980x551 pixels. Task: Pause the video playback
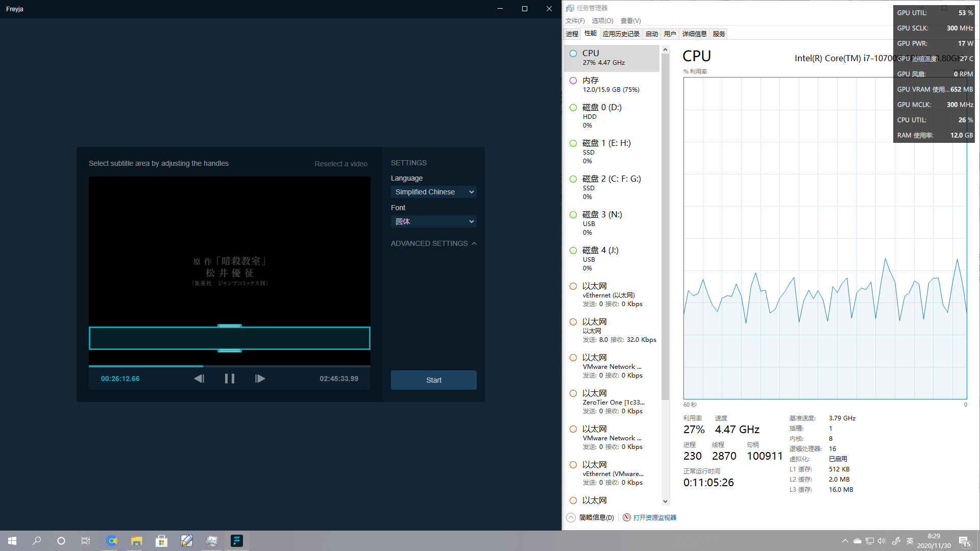(x=230, y=379)
